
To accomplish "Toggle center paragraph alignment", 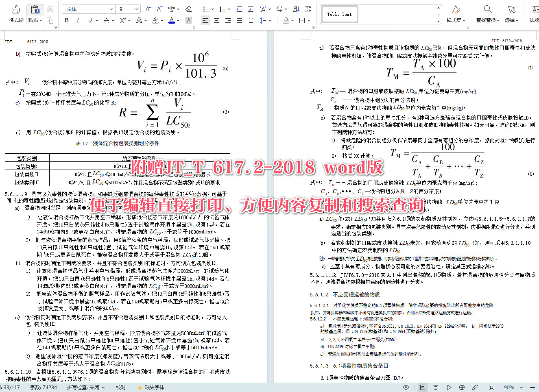I will 217,20.
